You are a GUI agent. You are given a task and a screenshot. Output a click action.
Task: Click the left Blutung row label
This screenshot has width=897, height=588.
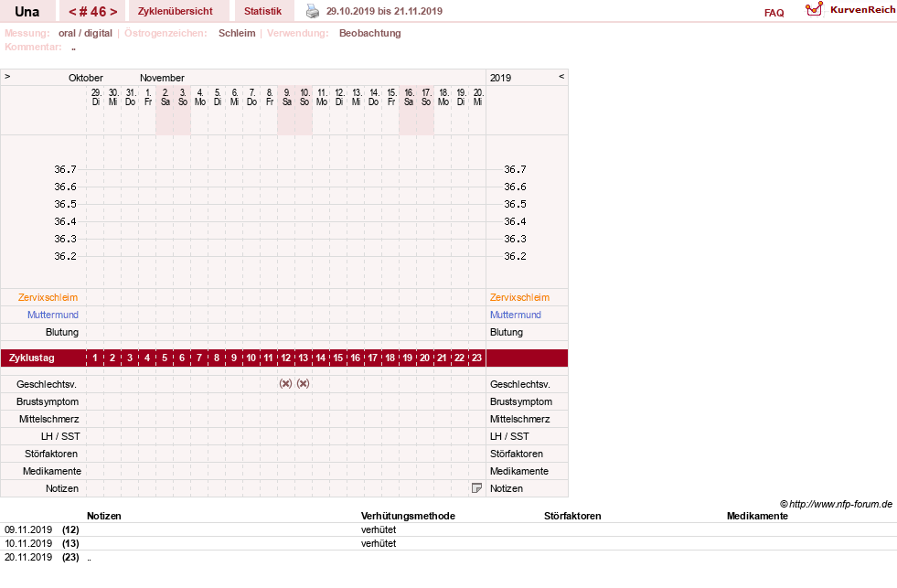(x=62, y=332)
